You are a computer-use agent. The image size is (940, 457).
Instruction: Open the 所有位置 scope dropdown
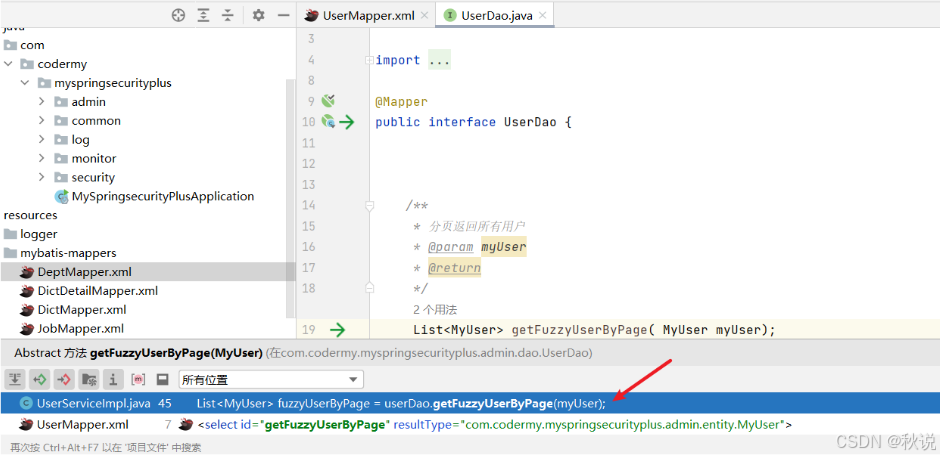pyautogui.click(x=271, y=380)
